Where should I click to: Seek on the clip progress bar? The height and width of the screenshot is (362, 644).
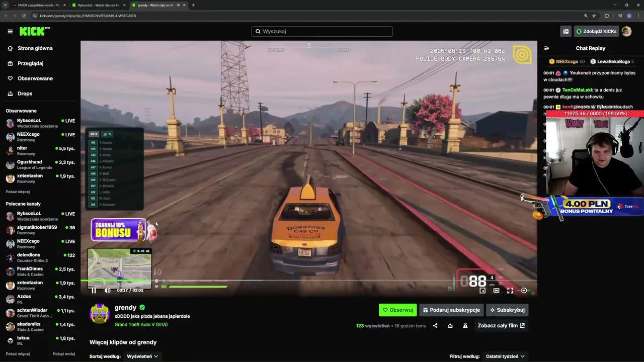tap(309, 281)
